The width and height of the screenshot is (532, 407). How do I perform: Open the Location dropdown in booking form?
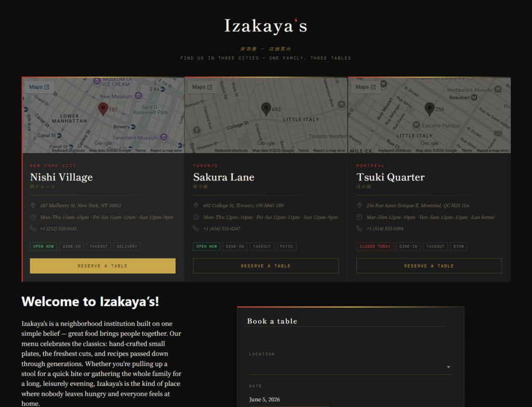point(351,367)
